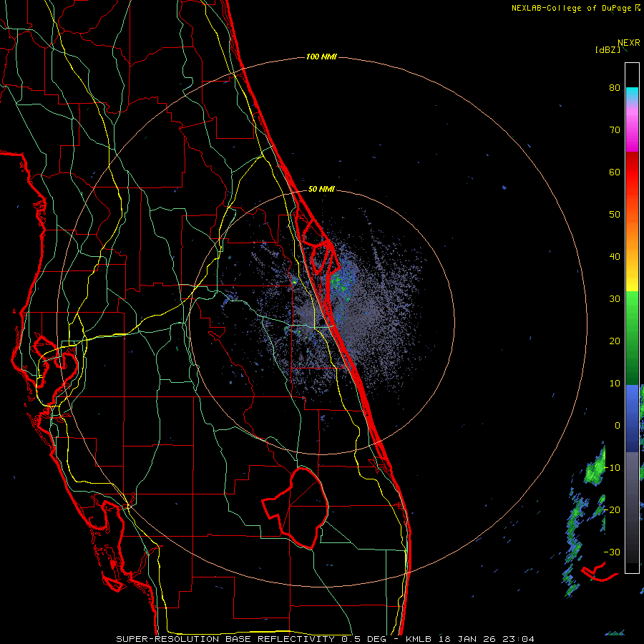The height and width of the screenshot is (644, 644).
Task: Click the 50 NMI range ring label
Action: tap(321, 190)
